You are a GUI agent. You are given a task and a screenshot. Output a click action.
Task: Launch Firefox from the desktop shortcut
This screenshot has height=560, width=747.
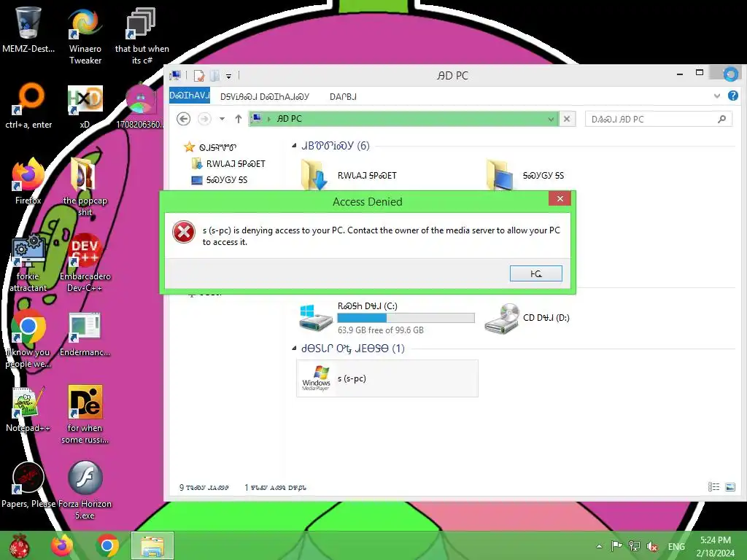[x=28, y=181]
